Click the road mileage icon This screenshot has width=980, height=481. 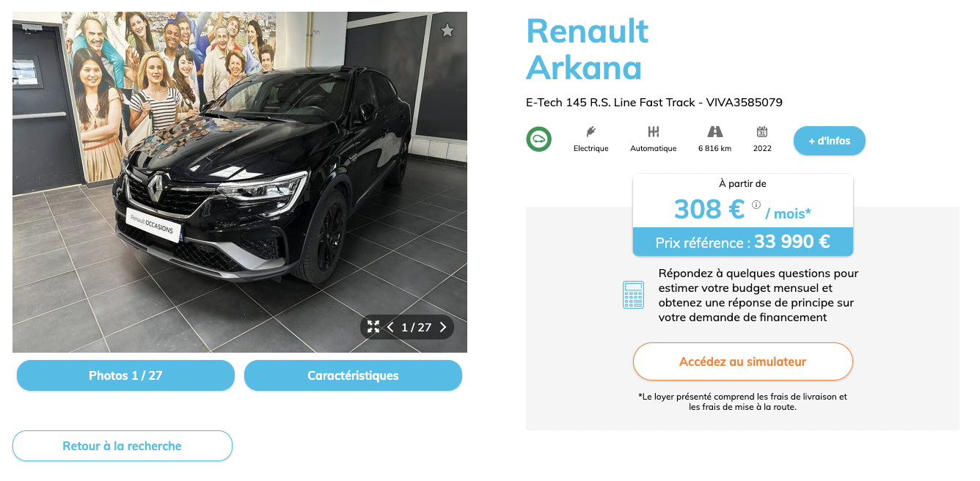[715, 132]
